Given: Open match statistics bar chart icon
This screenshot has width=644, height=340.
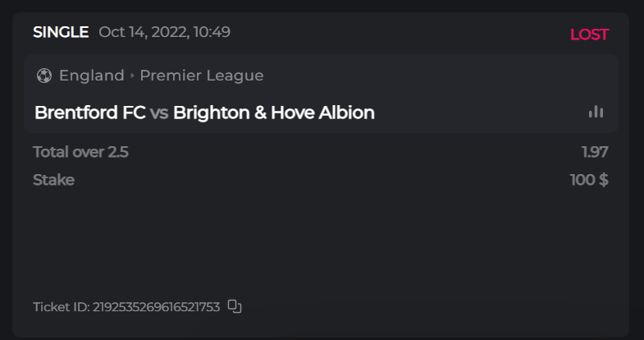Looking at the screenshot, I should 596,113.
